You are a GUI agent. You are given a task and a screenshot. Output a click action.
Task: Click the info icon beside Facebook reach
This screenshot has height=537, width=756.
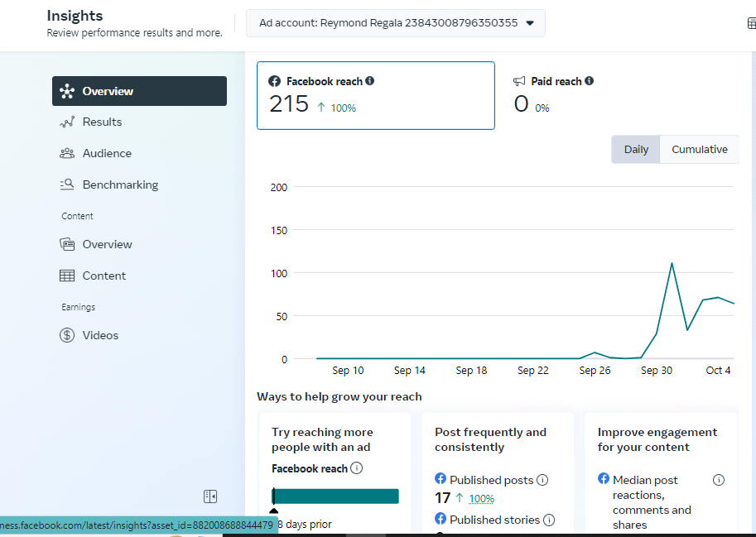(370, 81)
